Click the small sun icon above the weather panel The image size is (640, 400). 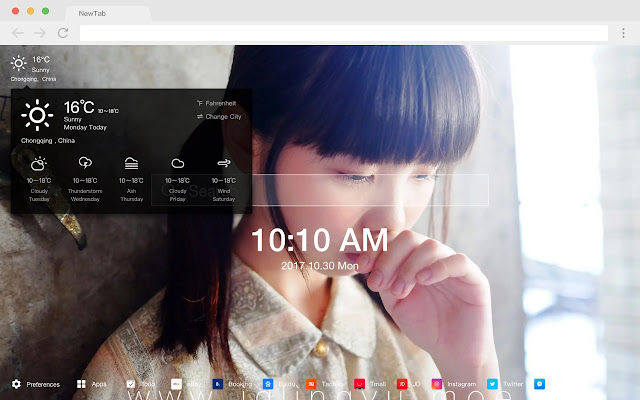tap(19, 63)
